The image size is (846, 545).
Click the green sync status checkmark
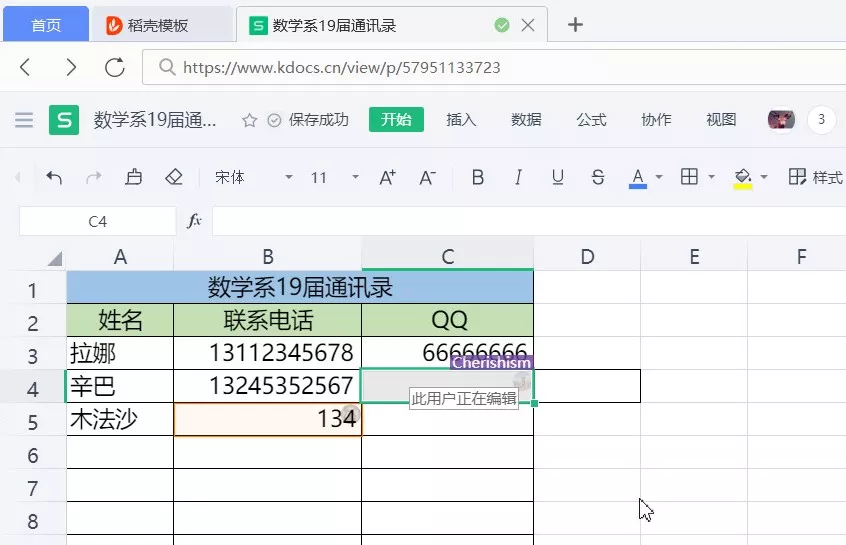point(502,25)
